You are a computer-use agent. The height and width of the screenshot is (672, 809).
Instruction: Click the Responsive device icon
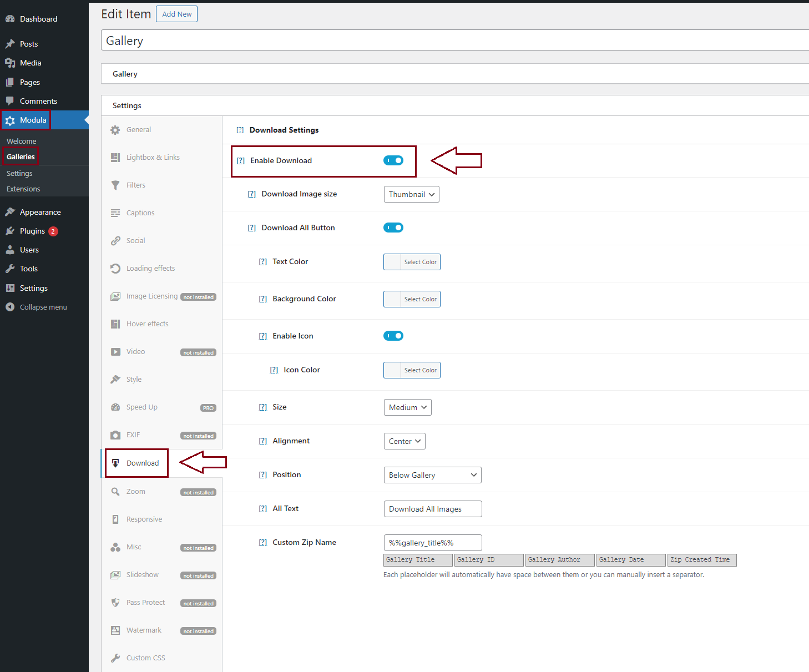tap(115, 519)
